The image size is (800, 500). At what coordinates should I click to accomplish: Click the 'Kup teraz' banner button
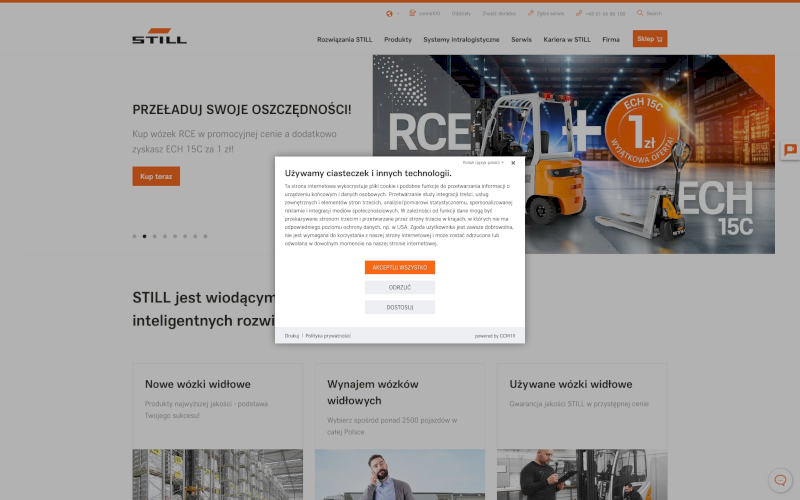click(x=156, y=176)
